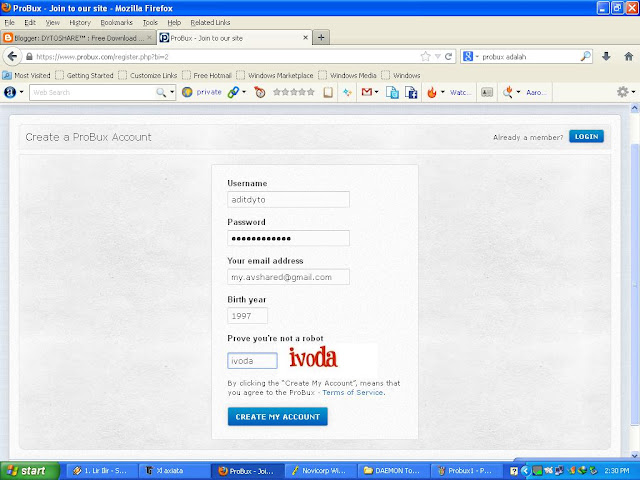Click the search magnifier in the Google search box
640x480 pixels.
point(585,56)
